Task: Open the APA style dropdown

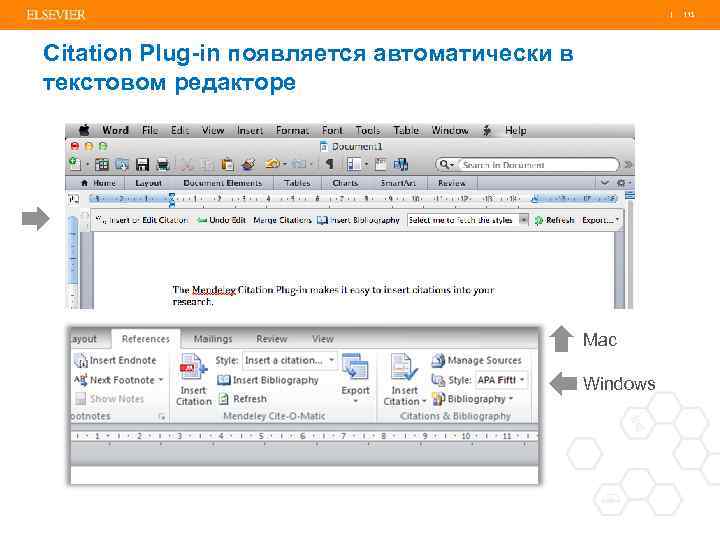Action: pos(501,380)
